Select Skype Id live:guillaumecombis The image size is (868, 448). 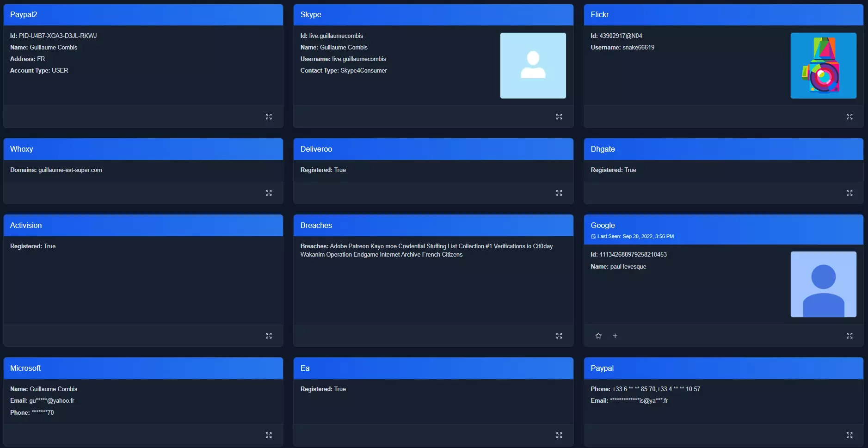(332, 36)
